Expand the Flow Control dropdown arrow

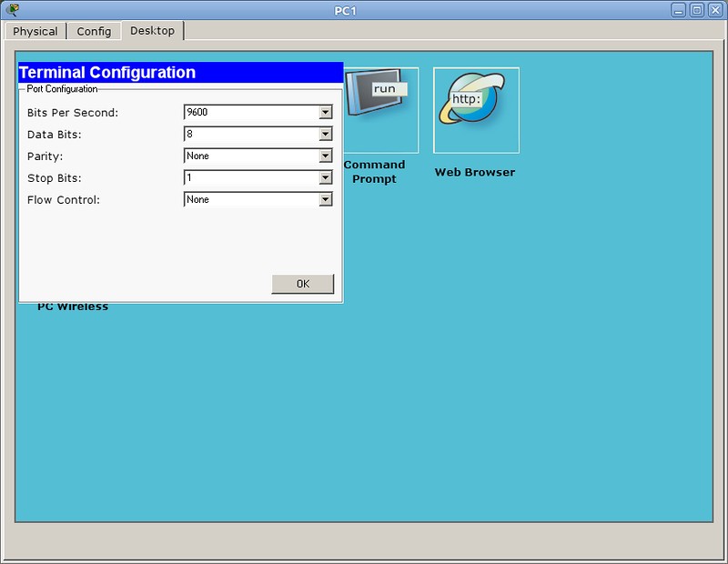click(x=326, y=199)
